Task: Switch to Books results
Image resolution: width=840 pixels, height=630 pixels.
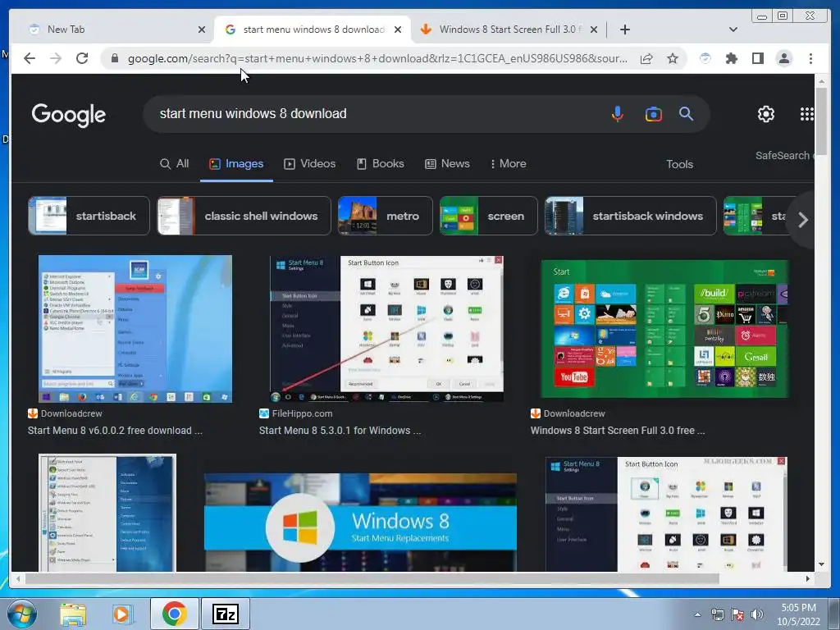Action: tap(381, 164)
